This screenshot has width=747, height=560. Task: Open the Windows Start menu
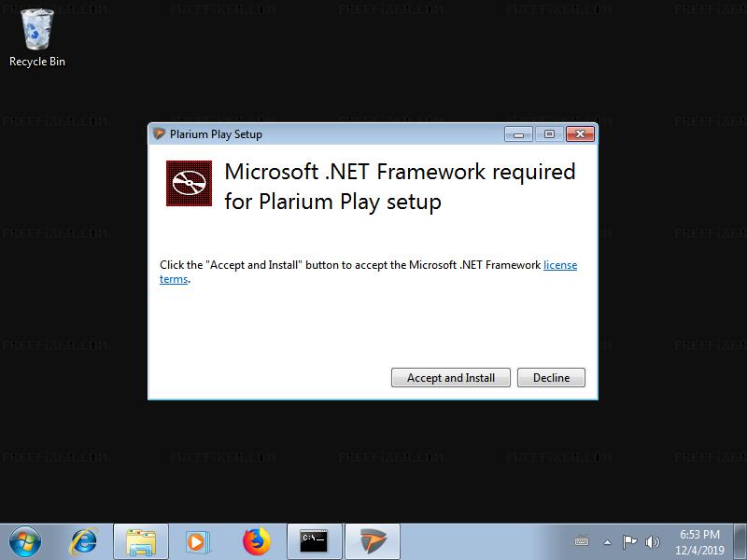click(25, 542)
